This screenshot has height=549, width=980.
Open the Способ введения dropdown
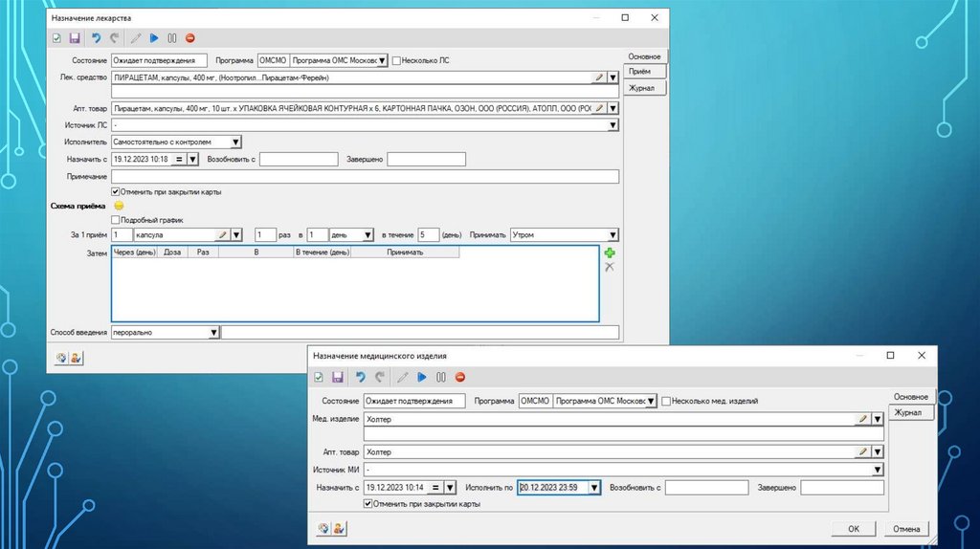coord(213,333)
